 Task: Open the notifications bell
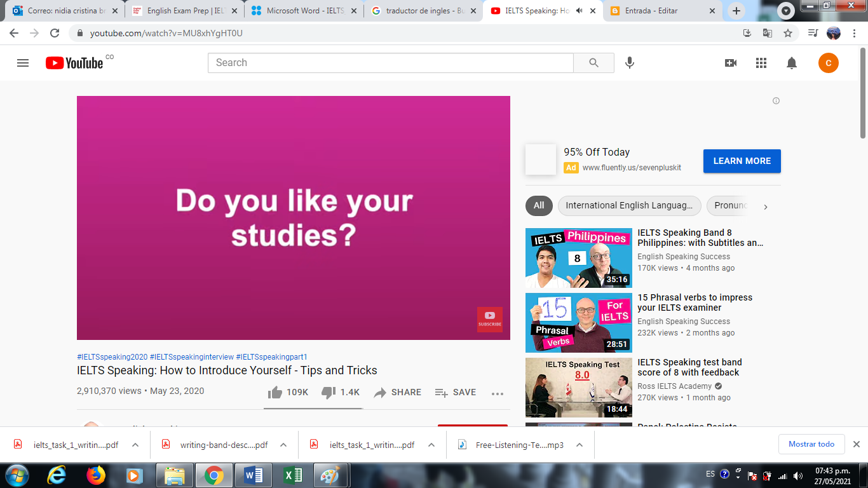coord(792,63)
